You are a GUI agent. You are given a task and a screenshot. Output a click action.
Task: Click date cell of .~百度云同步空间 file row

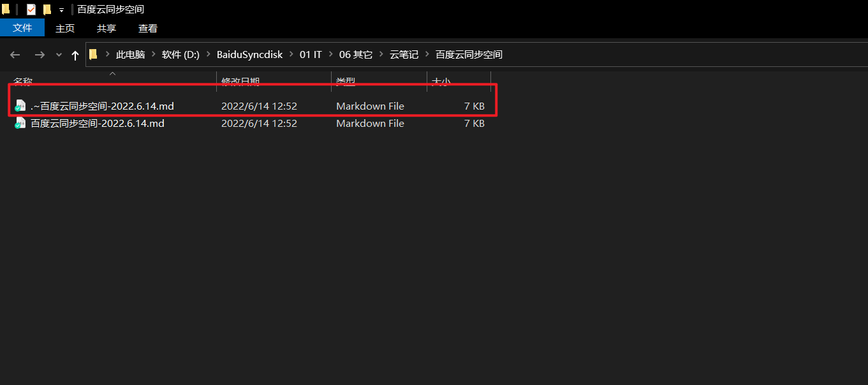click(259, 106)
